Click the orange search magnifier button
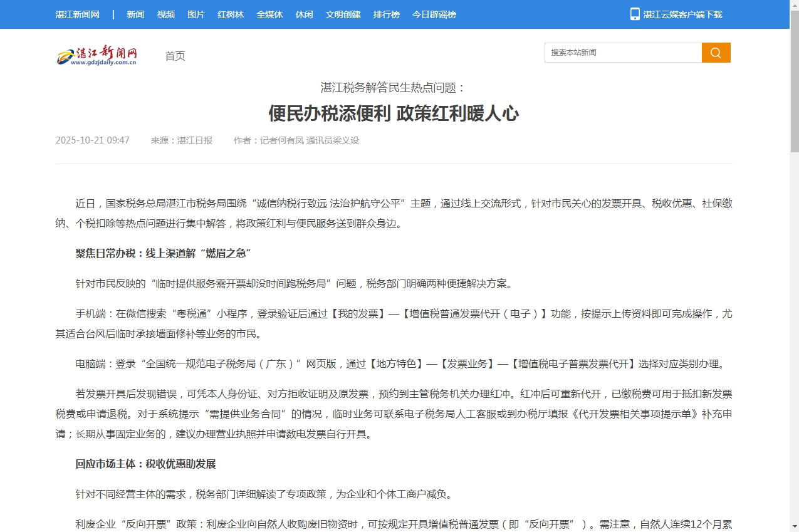Viewport: 799px width, 532px height. tap(716, 53)
